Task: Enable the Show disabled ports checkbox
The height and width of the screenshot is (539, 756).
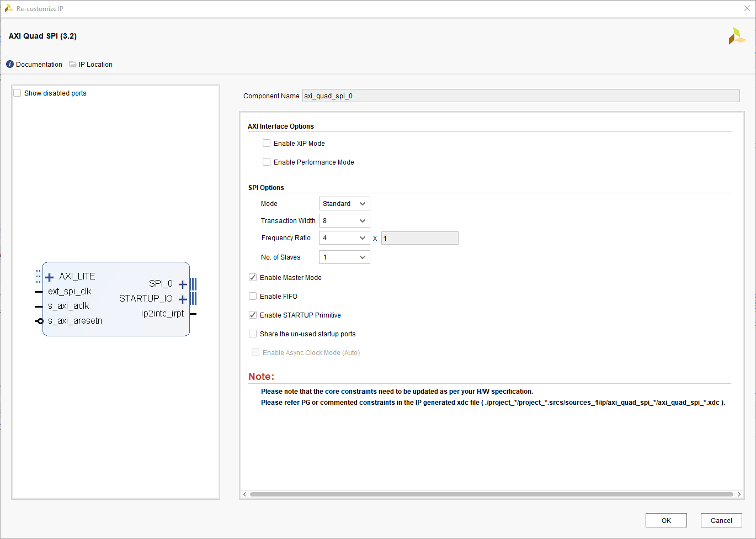Action: click(18, 93)
